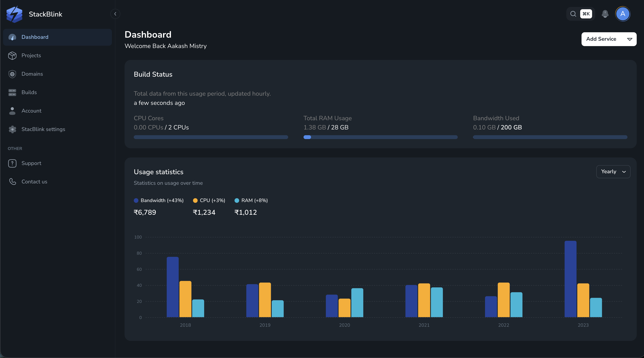Open search with the magnifier icon
This screenshot has width=644, height=358.
coord(573,14)
